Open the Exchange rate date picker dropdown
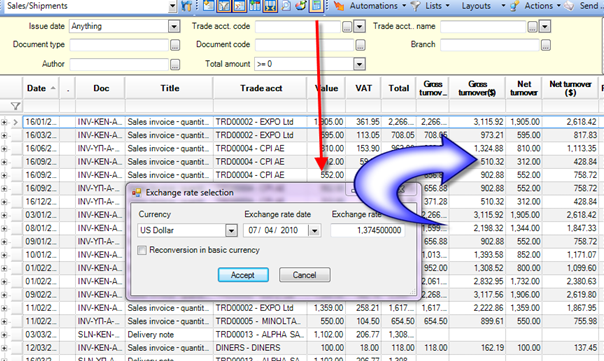Viewport: 604px width, 361px height. (x=315, y=230)
